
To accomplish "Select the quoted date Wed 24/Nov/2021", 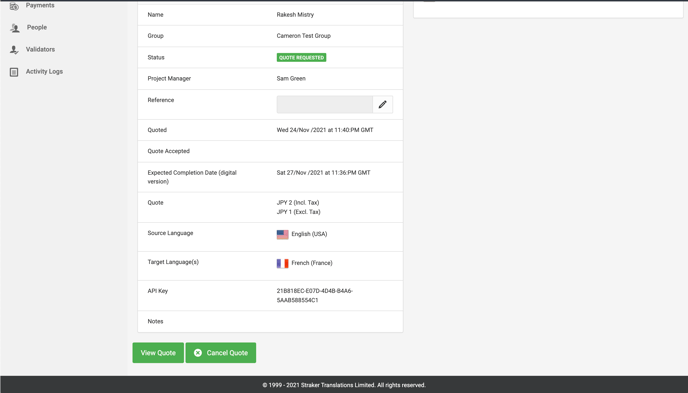I will coord(325,130).
